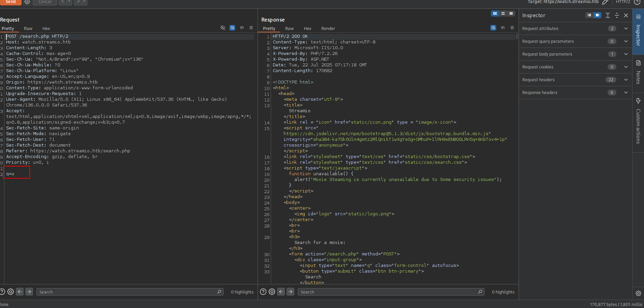Click the Response vertical scrollbar

517,36
